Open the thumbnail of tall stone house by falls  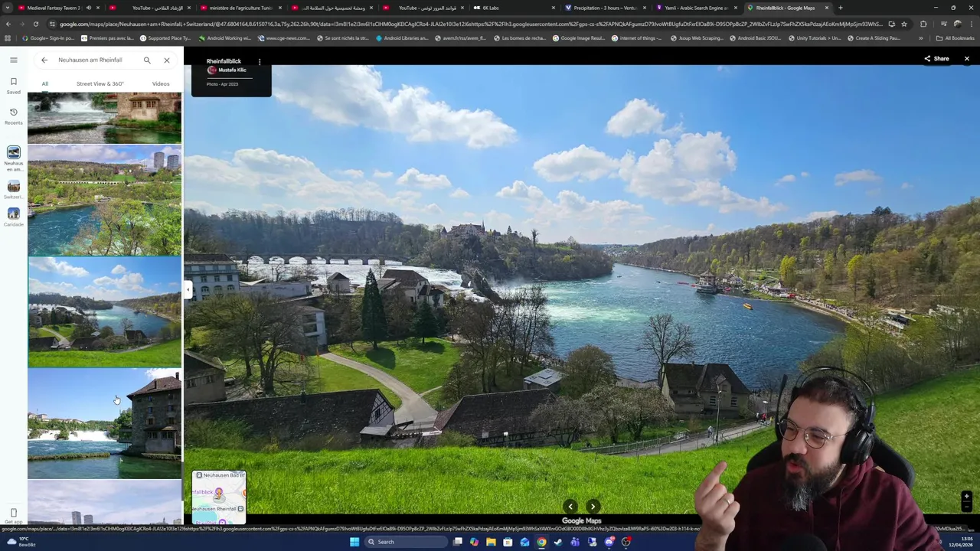pos(105,424)
